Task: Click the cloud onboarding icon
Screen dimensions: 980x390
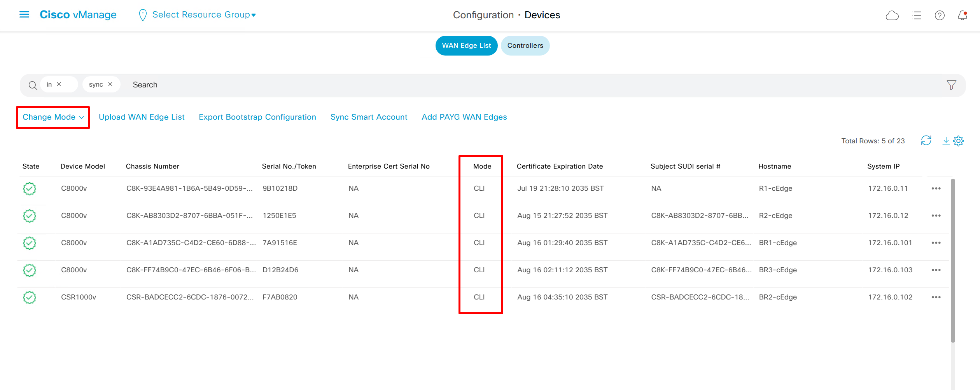Action: click(892, 16)
